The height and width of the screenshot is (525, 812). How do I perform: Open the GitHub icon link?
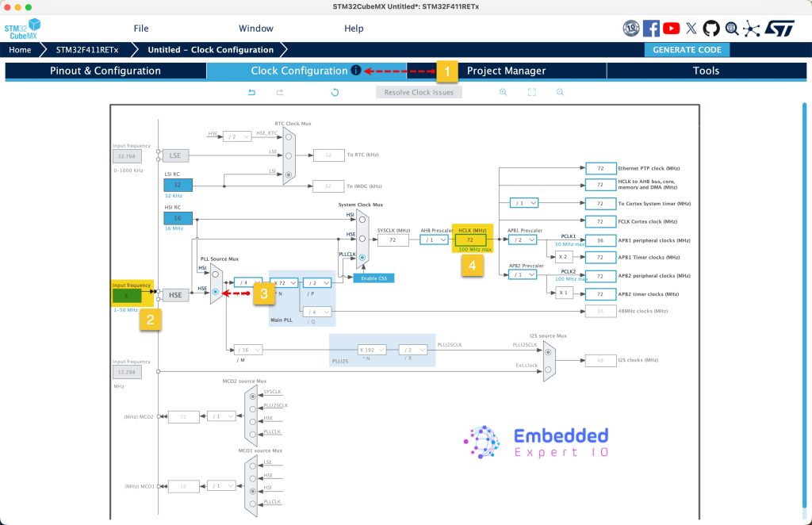[711, 29]
